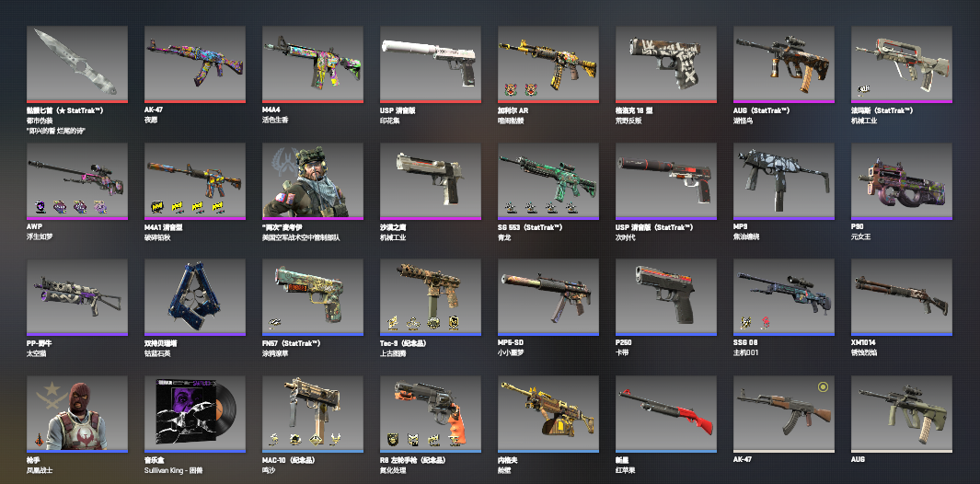The width and height of the screenshot is (980, 484).
Task: Select the skeleton knife 骷髅匕首 item
Action: [x=77, y=64]
